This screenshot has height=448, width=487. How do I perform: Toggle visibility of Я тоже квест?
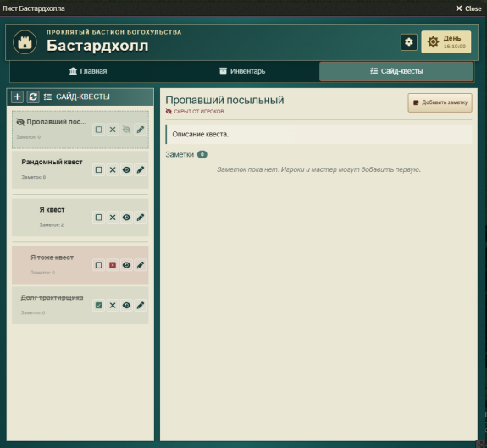click(x=126, y=265)
